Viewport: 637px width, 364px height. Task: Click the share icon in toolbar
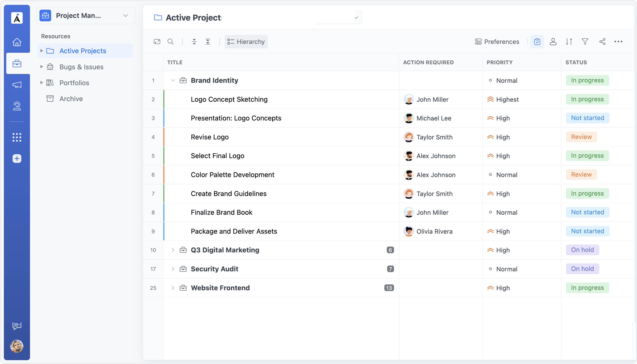(x=602, y=41)
